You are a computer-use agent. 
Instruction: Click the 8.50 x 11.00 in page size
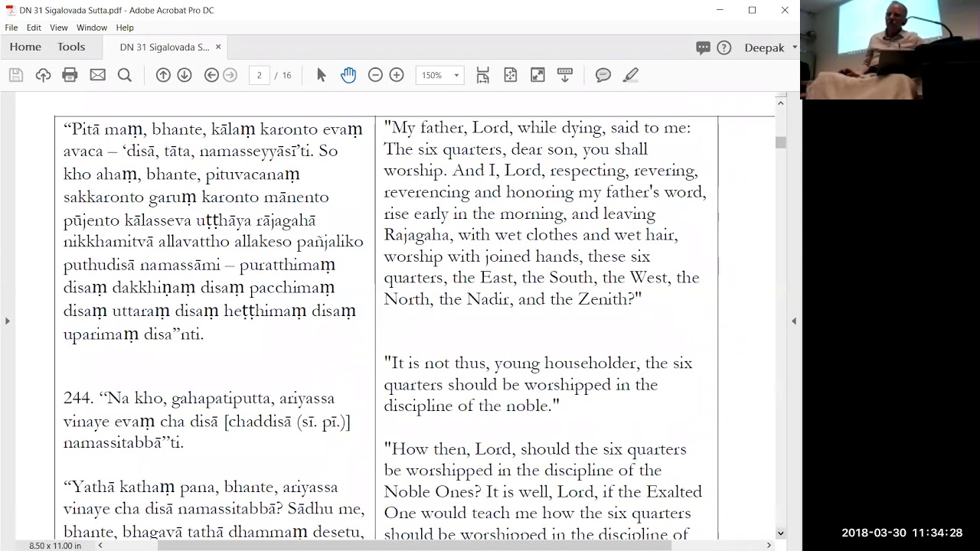click(55, 546)
